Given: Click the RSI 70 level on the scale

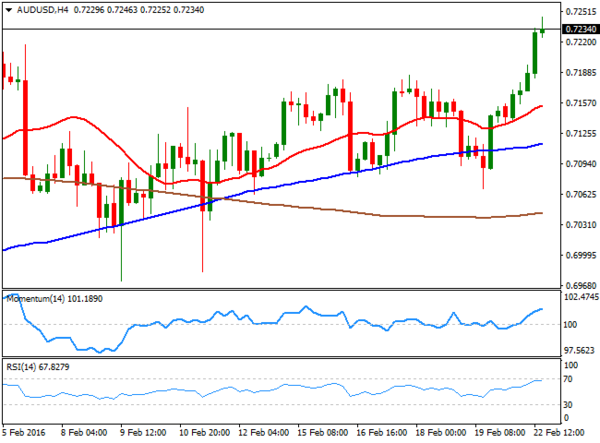Looking at the screenshot, I should point(564,380).
